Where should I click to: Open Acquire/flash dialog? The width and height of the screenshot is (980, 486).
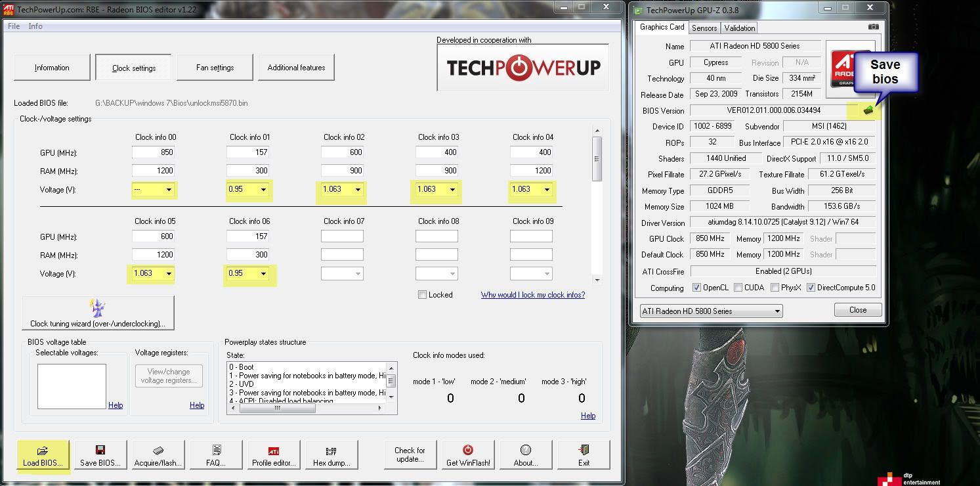[x=158, y=454]
